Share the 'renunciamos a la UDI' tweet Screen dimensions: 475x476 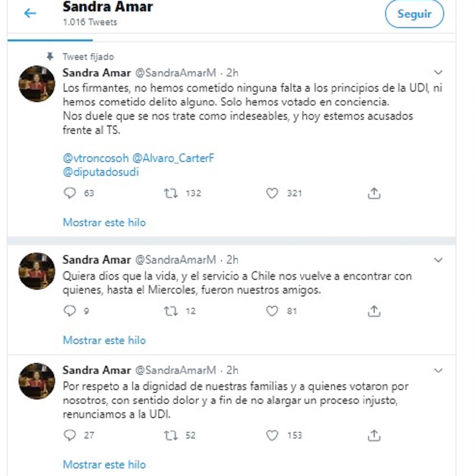(374, 435)
